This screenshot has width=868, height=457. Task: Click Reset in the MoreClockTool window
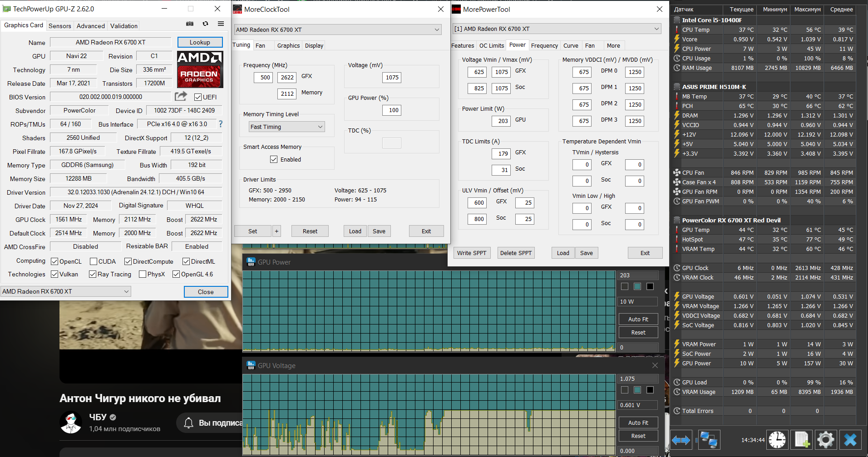coord(310,231)
